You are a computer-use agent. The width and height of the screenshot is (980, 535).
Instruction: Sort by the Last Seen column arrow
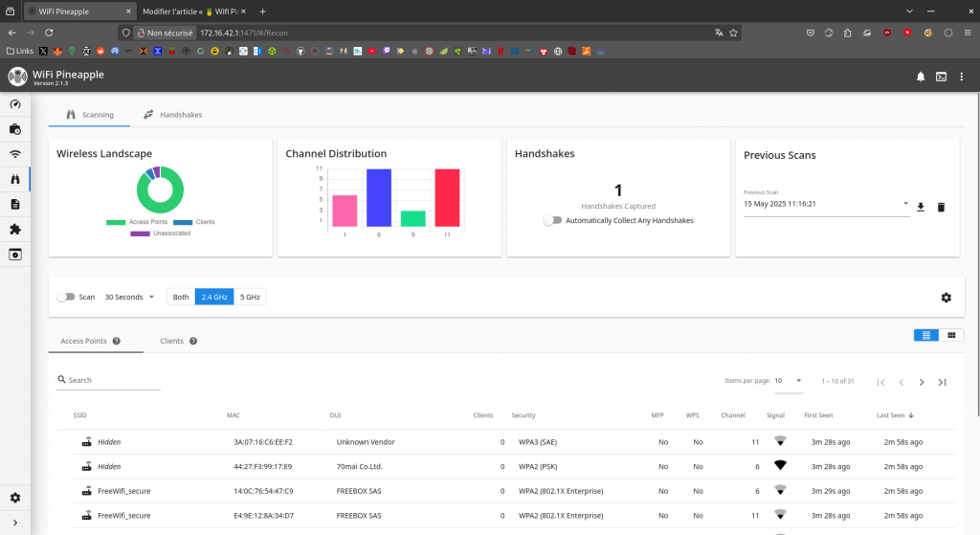(911, 415)
